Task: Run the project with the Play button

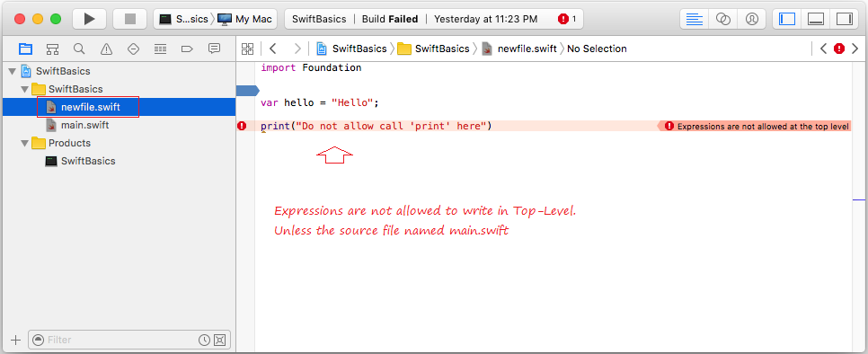Action: 89,19
